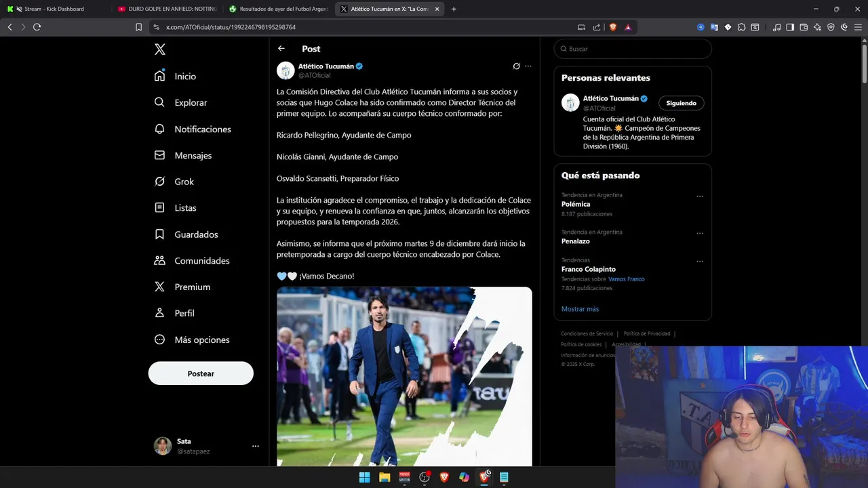868x488 pixels.
Task: Click Mostrar más under trends
Action: pyautogui.click(x=580, y=309)
